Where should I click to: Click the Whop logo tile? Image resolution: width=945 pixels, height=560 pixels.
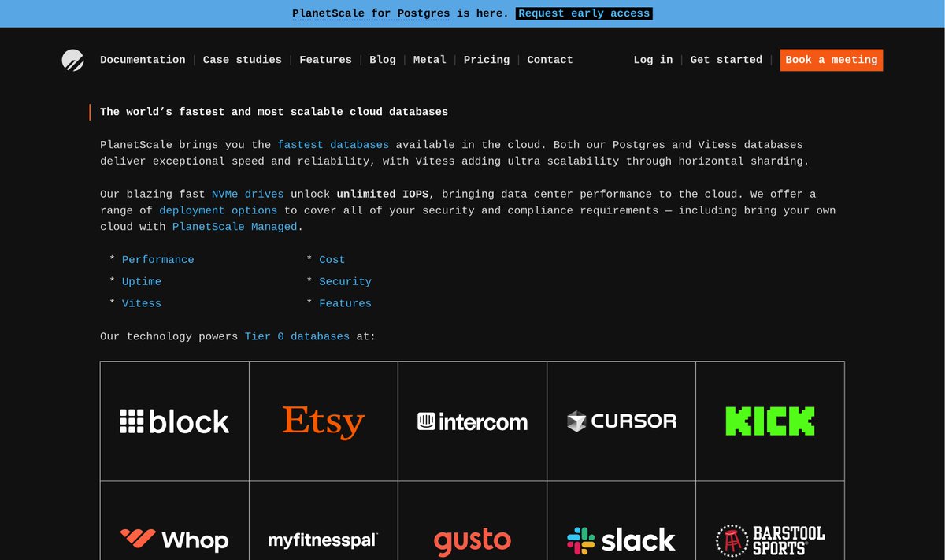(175, 521)
